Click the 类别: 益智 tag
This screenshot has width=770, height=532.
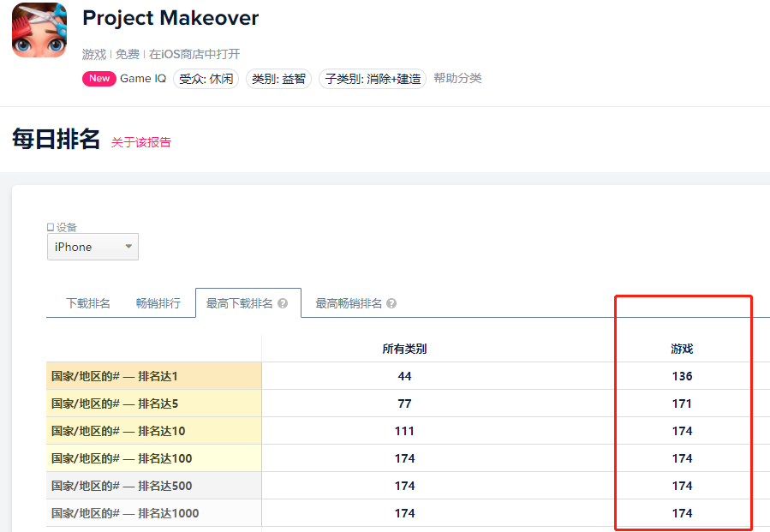tap(278, 79)
